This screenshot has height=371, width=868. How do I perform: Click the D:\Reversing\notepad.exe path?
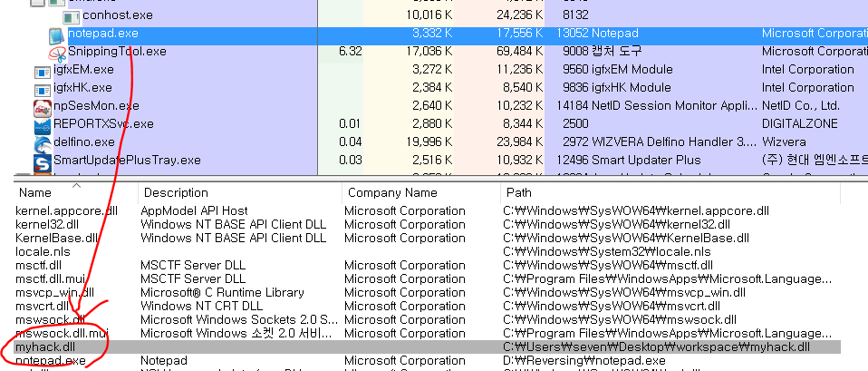(x=584, y=360)
